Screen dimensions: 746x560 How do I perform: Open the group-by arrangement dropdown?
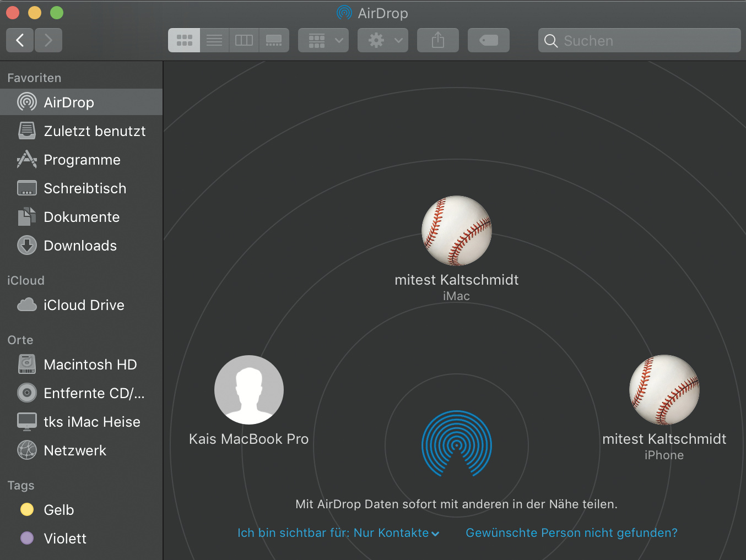pos(323,40)
